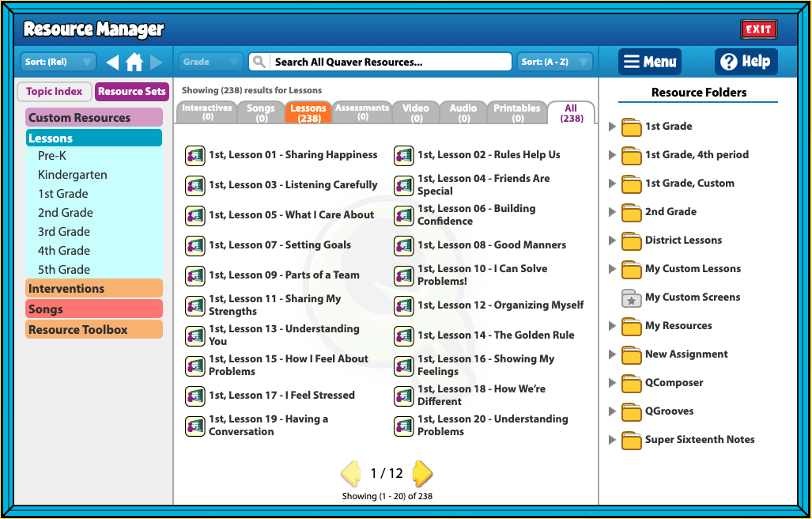Select the Resource Sets button
The height and width of the screenshot is (519, 812).
click(131, 92)
